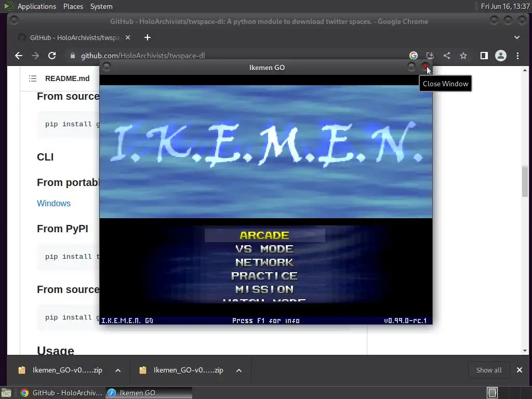The height and width of the screenshot is (399, 532).
Task: Expand second download options chevron
Action: (239, 370)
